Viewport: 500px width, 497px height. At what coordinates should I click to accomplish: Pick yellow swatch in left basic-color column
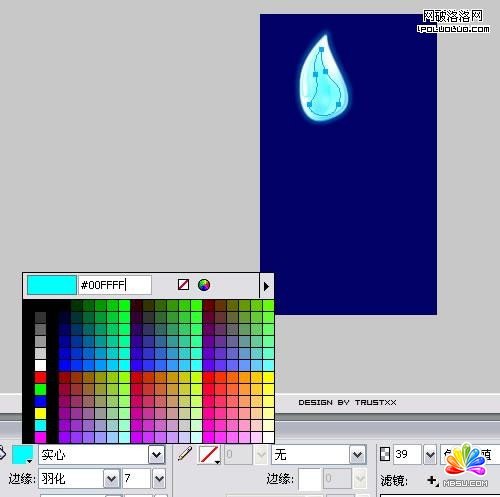tap(41, 413)
